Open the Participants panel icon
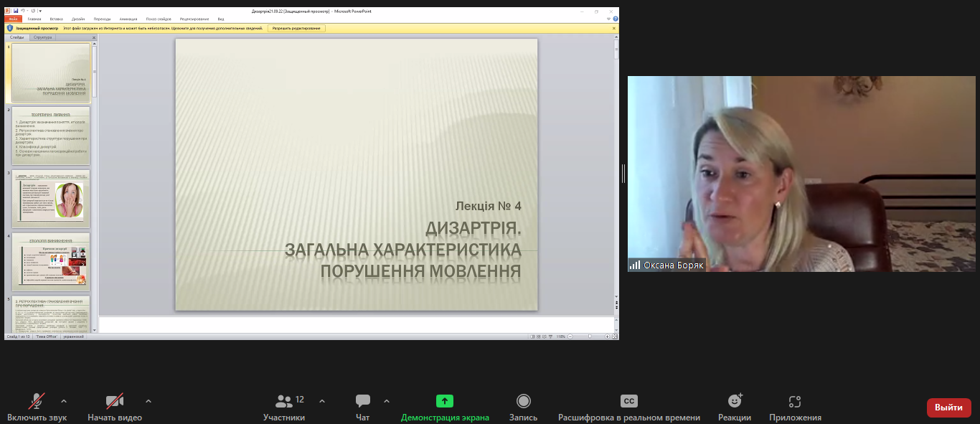Image resolution: width=980 pixels, height=424 pixels. 284,401
